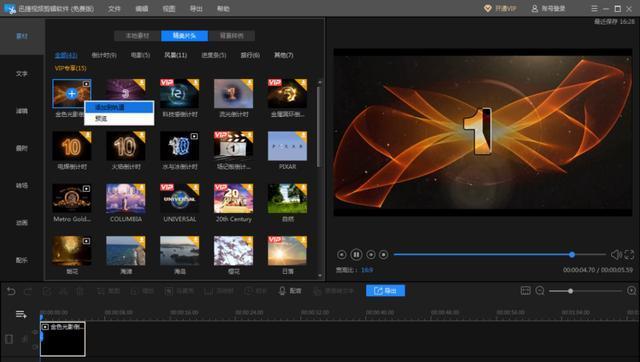
Task: Click the add track icon
Action: click(21, 314)
